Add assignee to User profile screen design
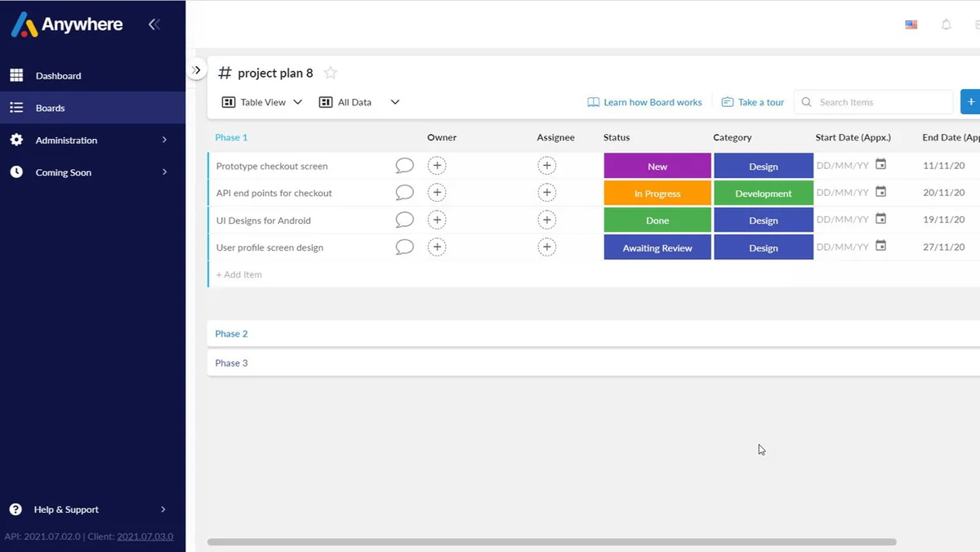980x552 pixels. tap(546, 247)
